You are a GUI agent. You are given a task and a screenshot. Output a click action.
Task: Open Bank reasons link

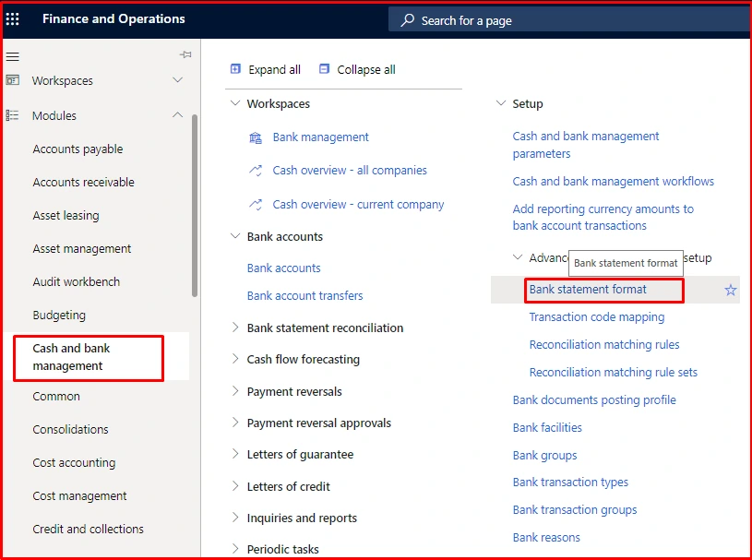[x=546, y=538]
